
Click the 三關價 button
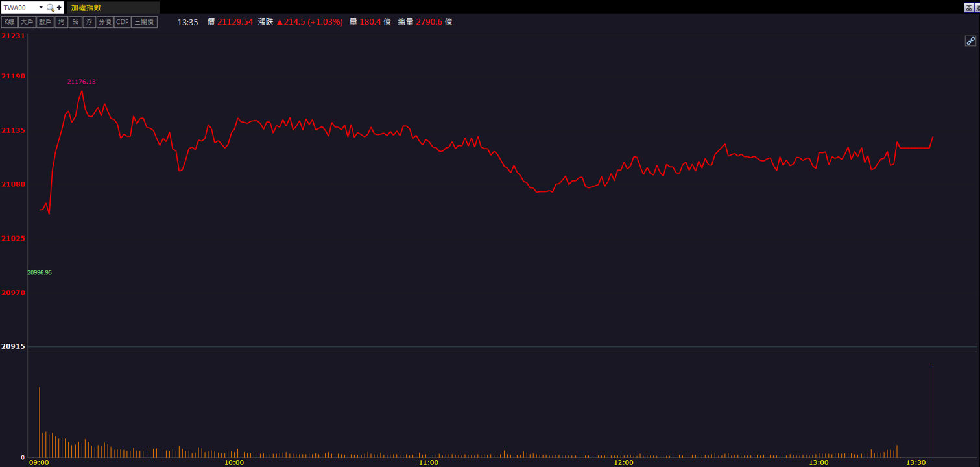[144, 22]
